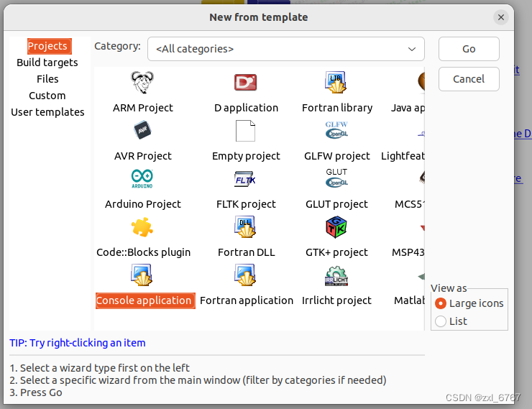Click the cut-off Lightfeat project label

point(403,156)
